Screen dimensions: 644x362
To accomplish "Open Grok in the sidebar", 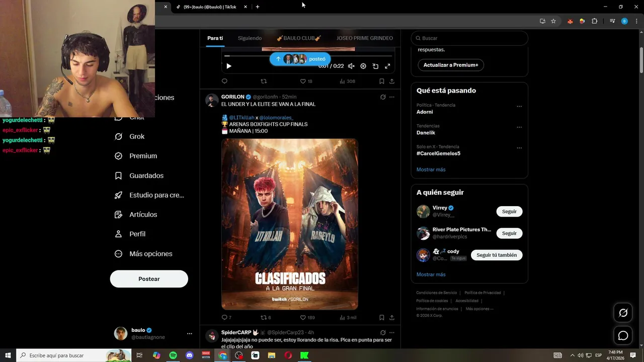I will [130, 136].
